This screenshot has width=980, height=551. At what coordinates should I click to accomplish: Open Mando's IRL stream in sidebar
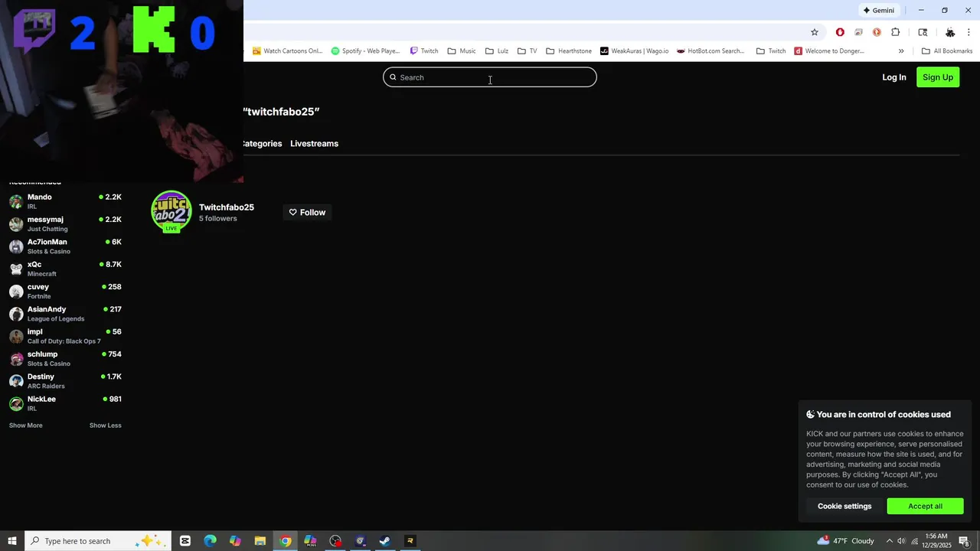coord(65,202)
